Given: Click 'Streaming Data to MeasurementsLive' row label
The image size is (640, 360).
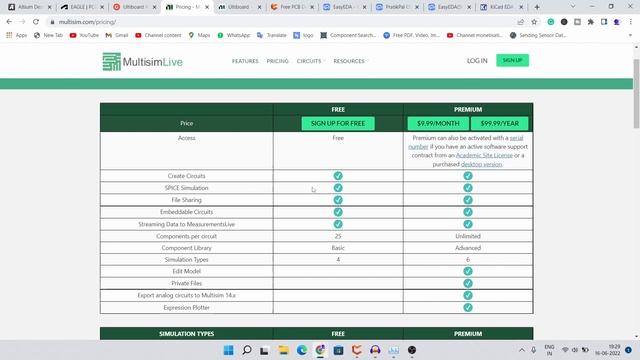Looking at the screenshot, I should click(187, 224).
